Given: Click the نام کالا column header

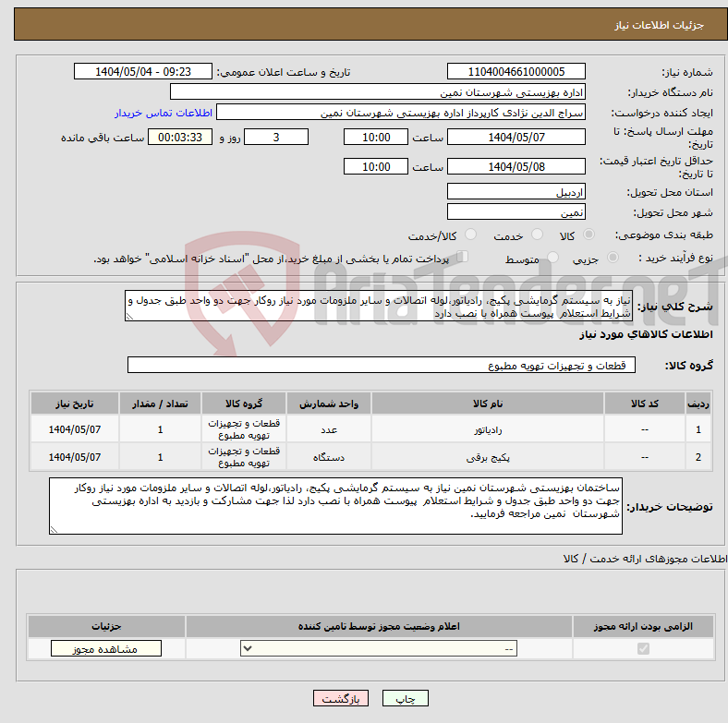Looking at the screenshot, I should [x=488, y=404].
